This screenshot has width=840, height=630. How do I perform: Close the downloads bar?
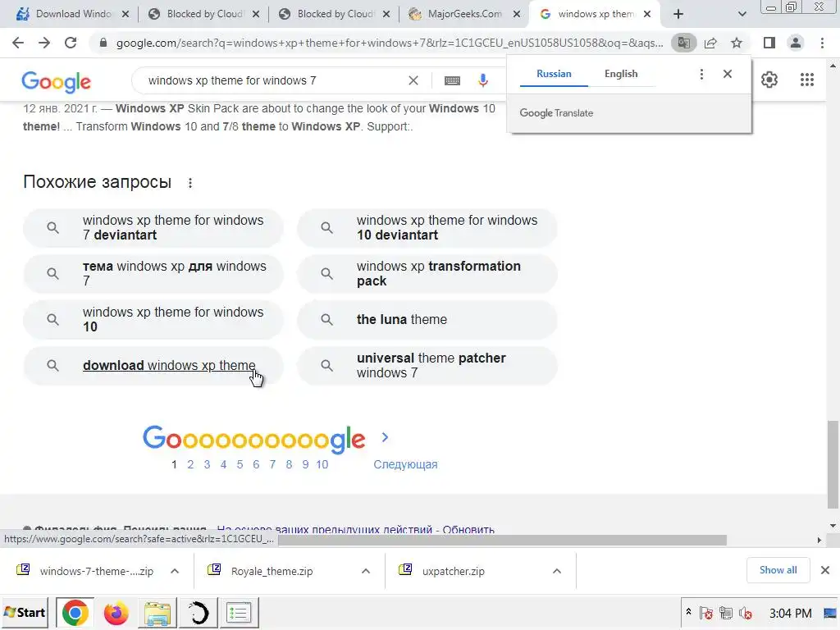click(825, 571)
